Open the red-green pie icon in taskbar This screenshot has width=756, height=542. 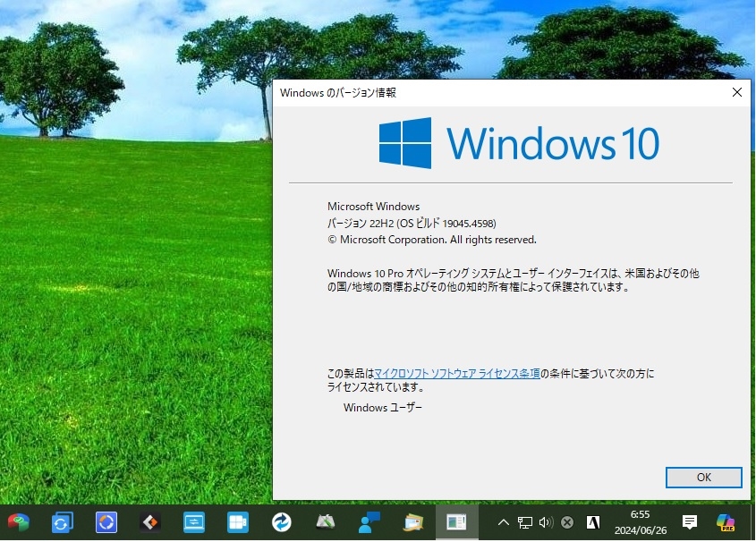tap(18, 522)
